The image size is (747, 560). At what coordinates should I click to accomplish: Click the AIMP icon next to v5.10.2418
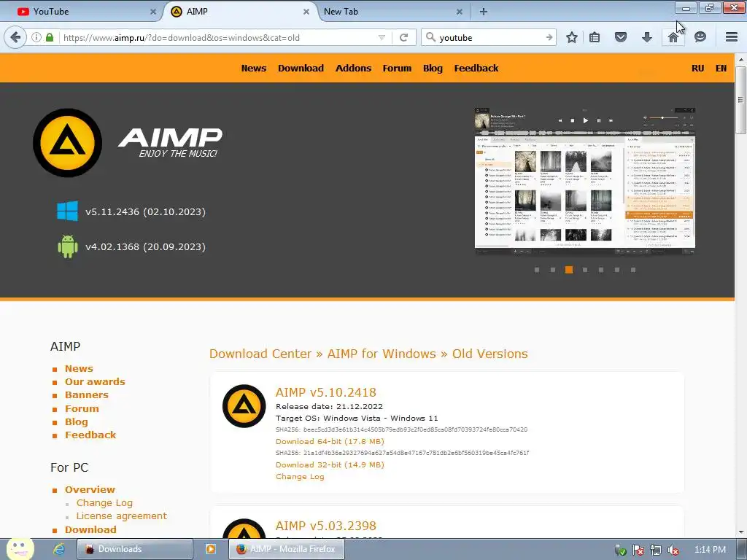(x=244, y=405)
